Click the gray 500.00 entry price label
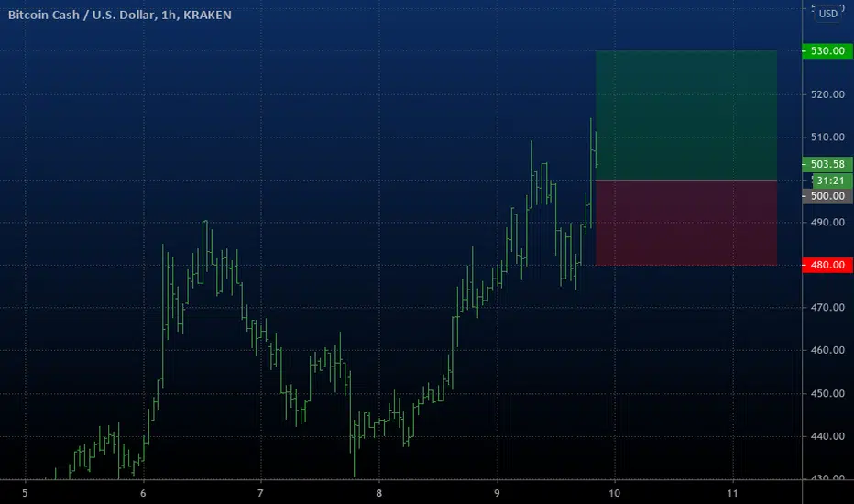 click(x=827, y=196)
